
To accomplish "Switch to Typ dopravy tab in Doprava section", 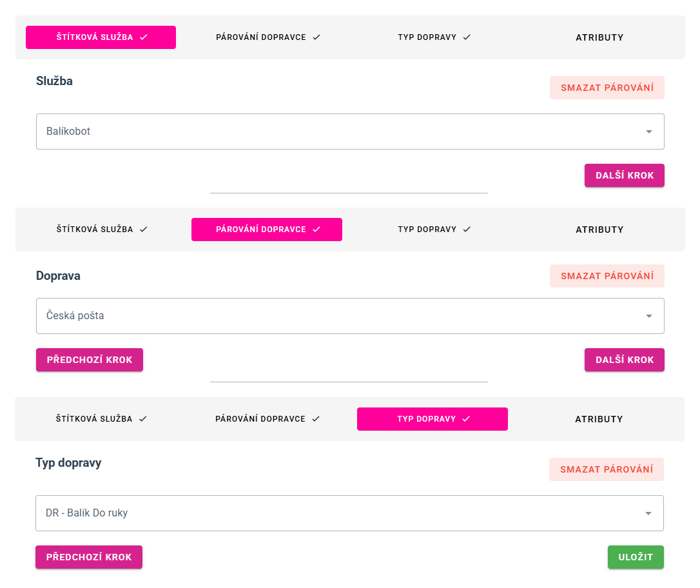I will click(433, 230).
